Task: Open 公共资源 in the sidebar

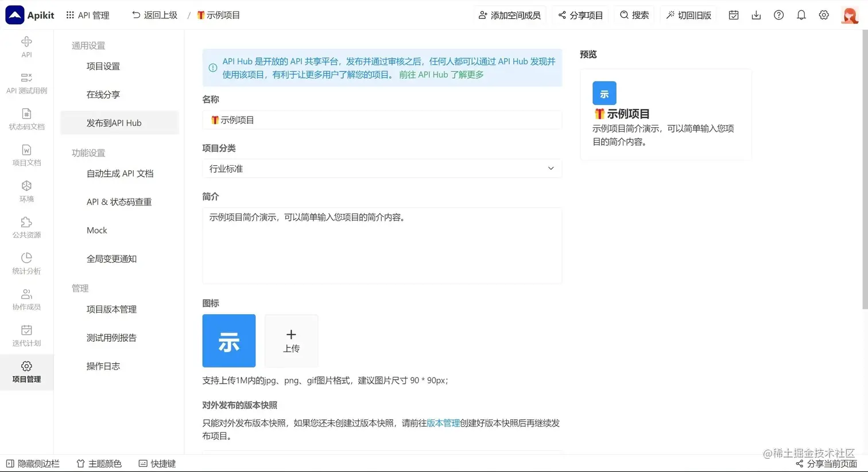Action: [26, 228]
